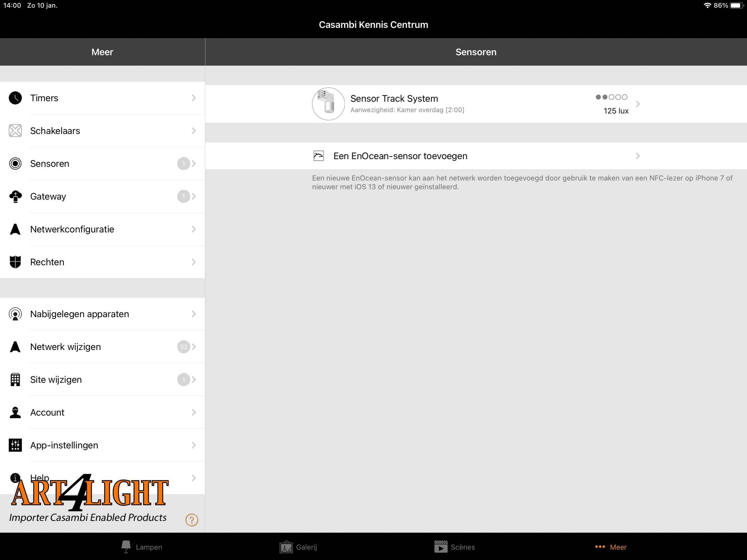The width and height of the screenshot is (747, 560).
Task: Select the 125 lux sensor reading
Action: [614, 110]
